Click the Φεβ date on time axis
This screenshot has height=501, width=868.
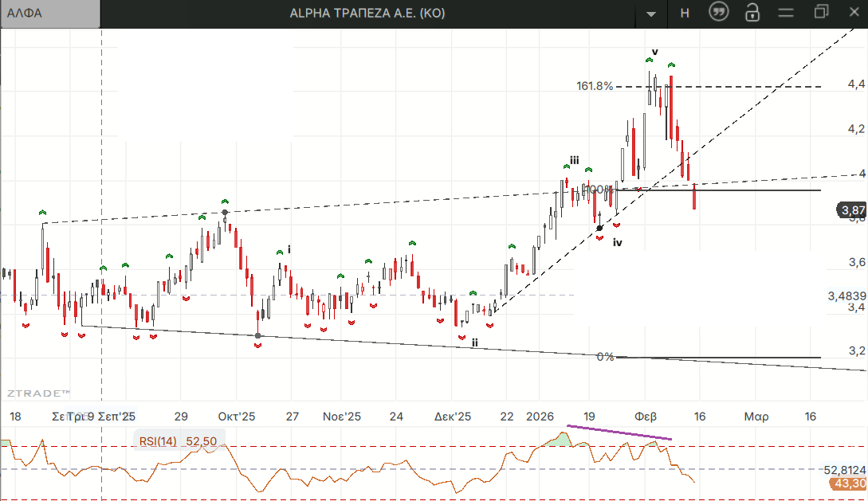tap(646, 417)
